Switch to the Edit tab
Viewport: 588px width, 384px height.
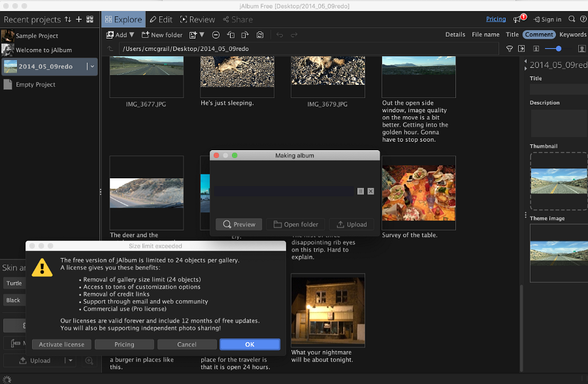[161, 20]
